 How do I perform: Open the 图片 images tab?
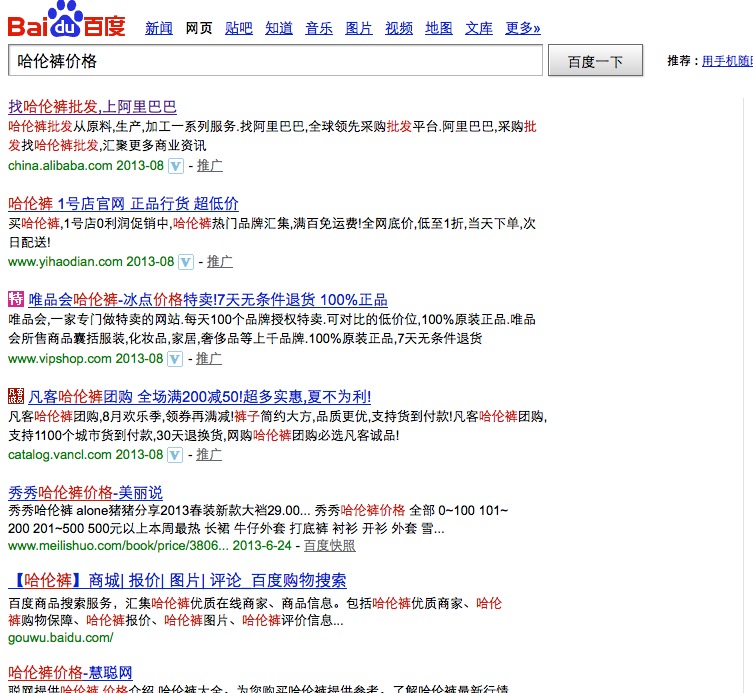359,28
